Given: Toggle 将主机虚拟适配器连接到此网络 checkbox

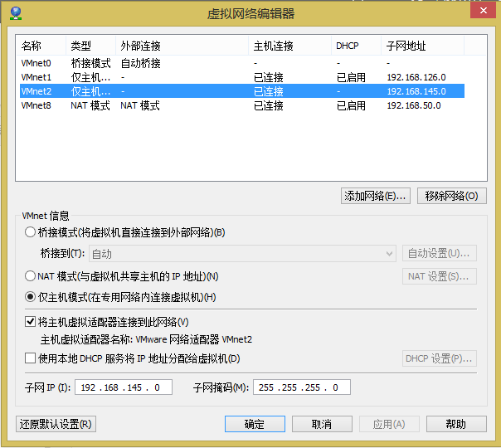Looking at the screenshot, I should pos(30,321).
